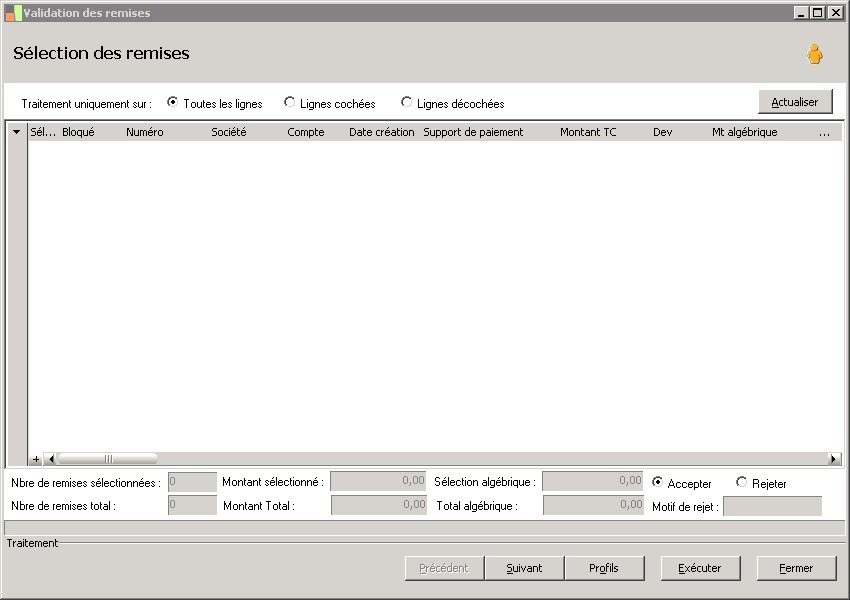The image size is (850, 600).
Task: Click the Montant TC column header
Action: 588,132
